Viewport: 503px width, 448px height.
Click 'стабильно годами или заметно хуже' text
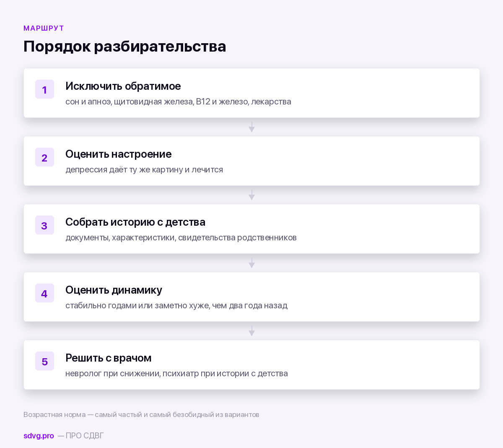coord(137,306)
